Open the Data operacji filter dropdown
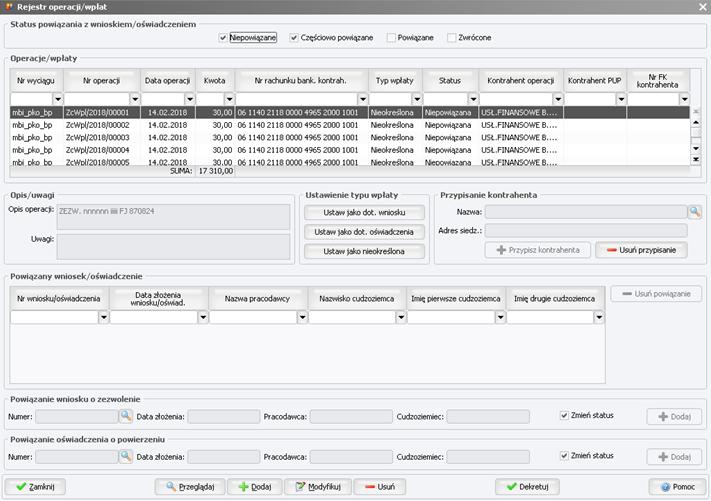The height and width of the screenshot is (501, 711). tap(190, 99)
